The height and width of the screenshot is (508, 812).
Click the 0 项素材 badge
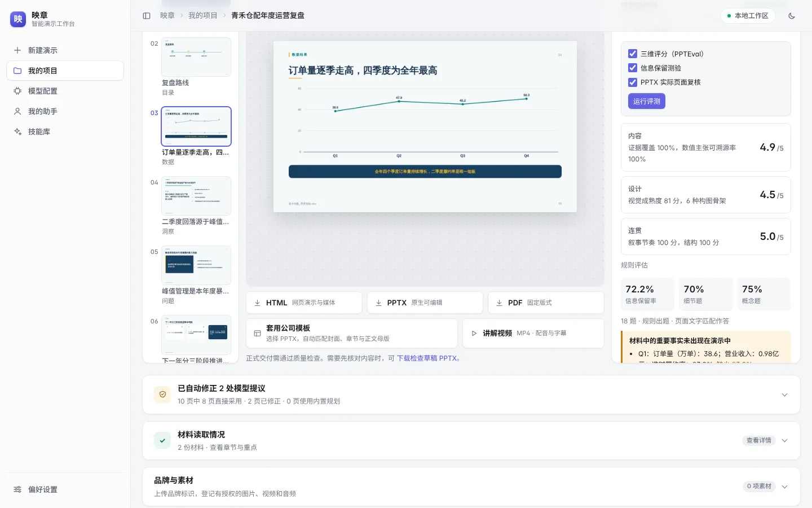[759, 486]
